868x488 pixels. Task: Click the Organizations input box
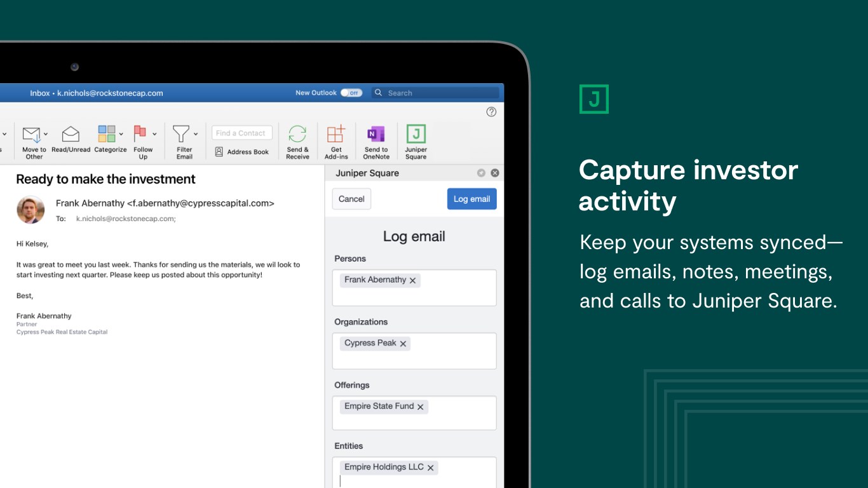[x=414, y=351]
